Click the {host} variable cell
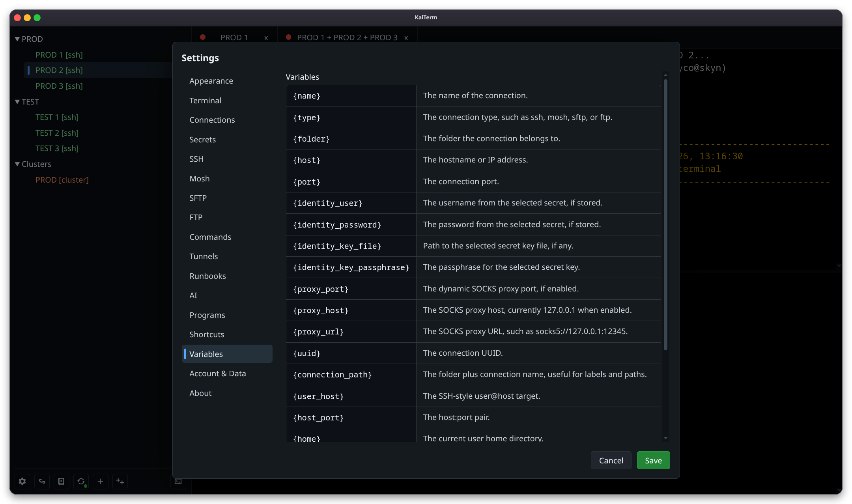 [351, 160]
